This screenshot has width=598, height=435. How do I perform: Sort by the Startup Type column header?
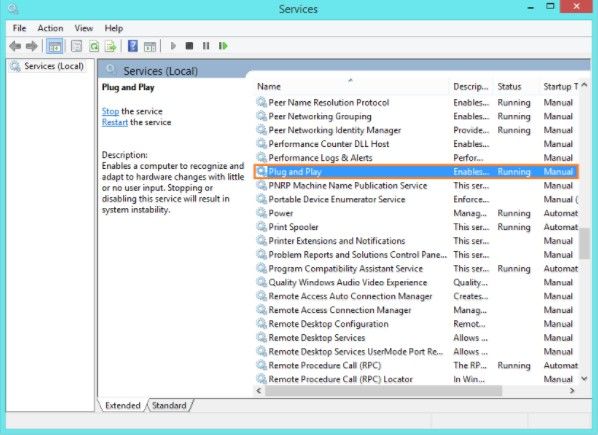(560, 87)
